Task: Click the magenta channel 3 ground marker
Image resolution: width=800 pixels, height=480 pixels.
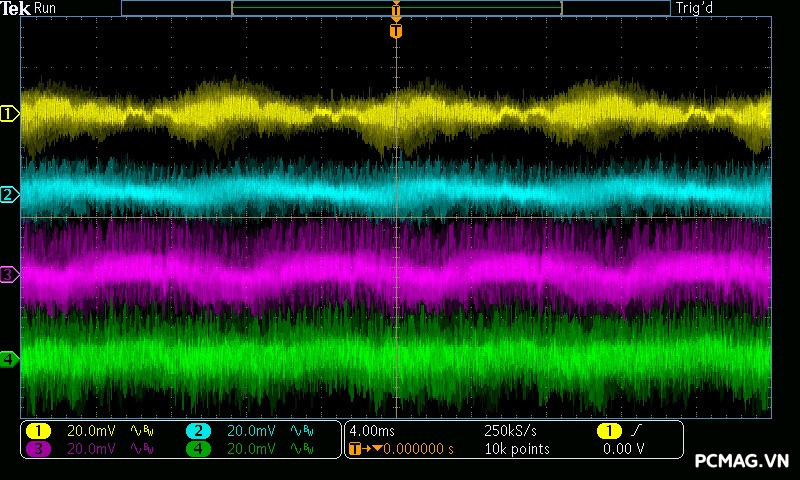Action: 9,274
